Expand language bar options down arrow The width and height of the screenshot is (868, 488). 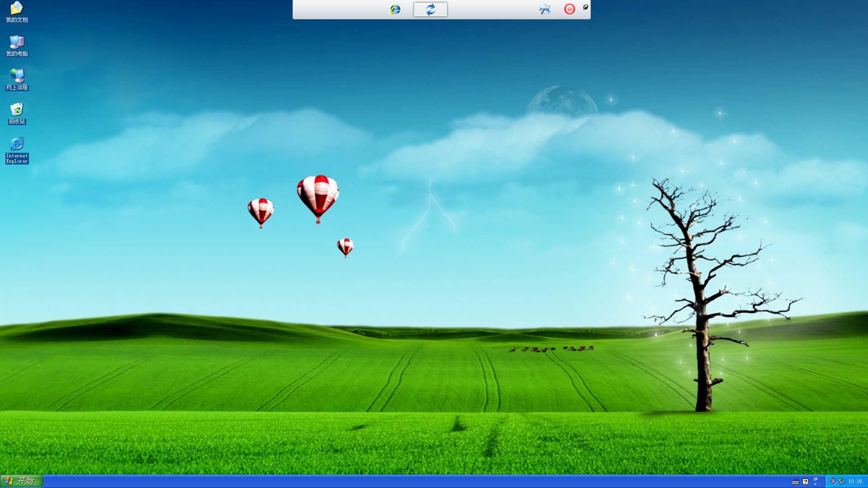[x=816, y=484]
